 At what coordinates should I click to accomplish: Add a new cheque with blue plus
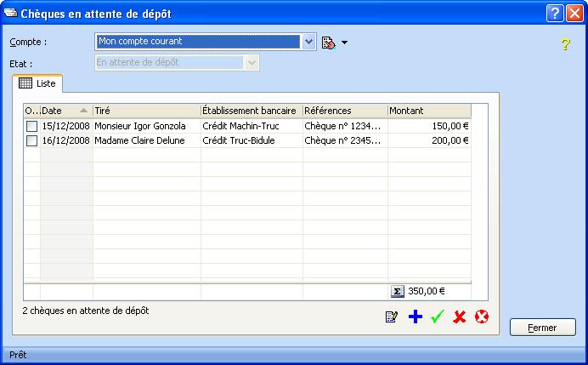point(415,317)
